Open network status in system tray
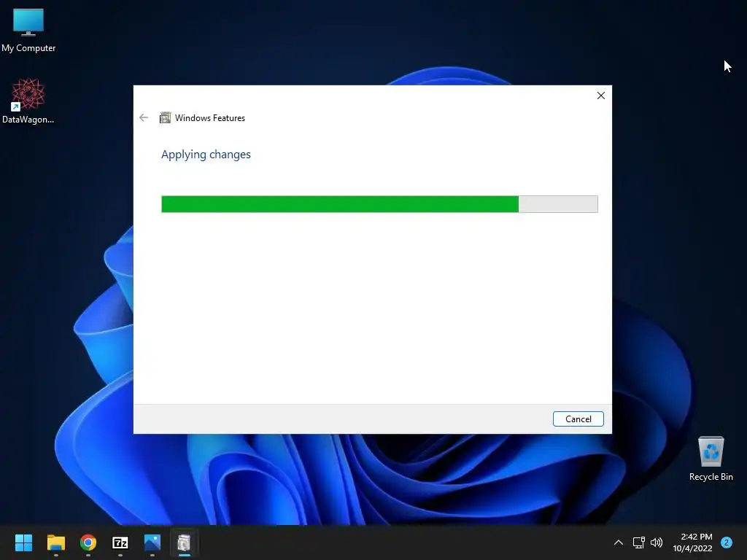Image resolution: width=747 pixels, height=560 pixels. [638, 542]
